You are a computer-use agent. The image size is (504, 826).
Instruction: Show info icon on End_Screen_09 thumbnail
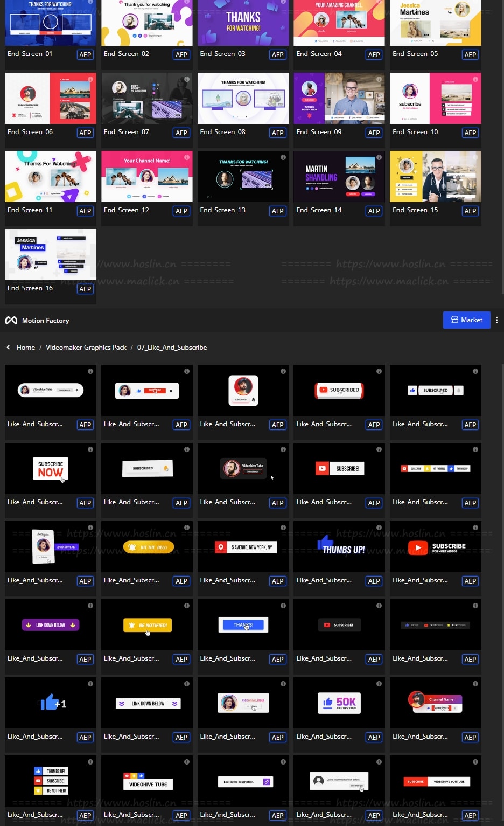pos(379,79)
